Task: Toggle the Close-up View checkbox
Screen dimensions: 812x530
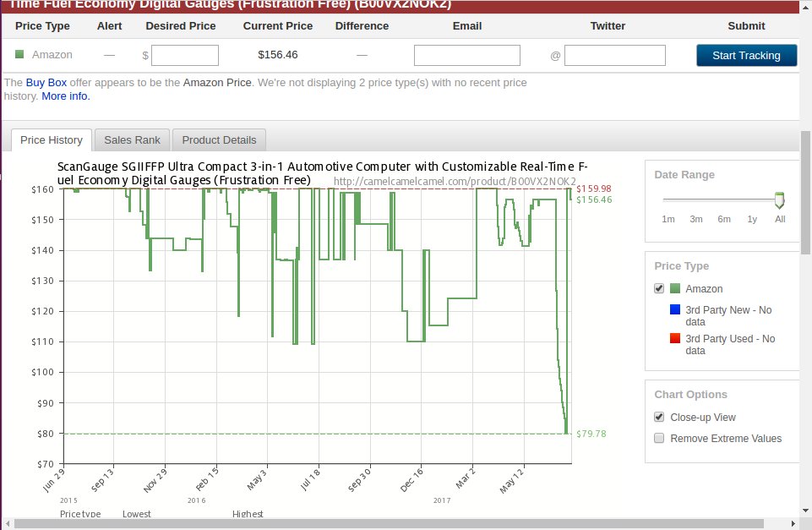Action: (x=659, y=417)
